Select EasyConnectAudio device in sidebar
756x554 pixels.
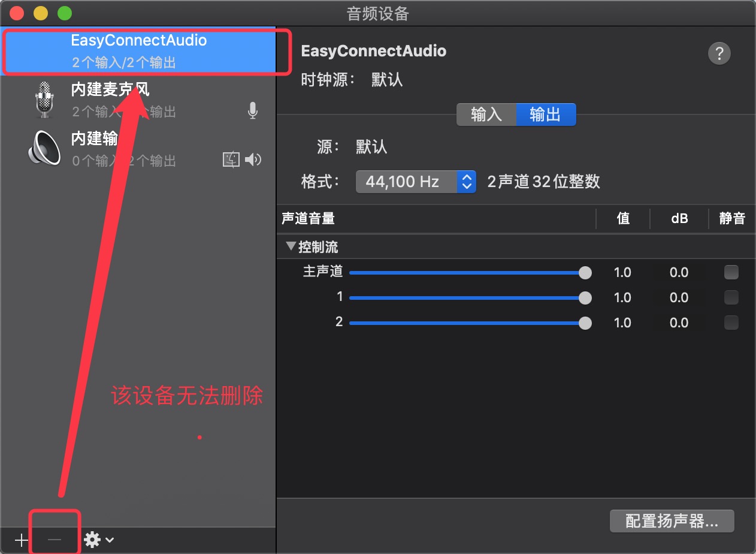138,50
